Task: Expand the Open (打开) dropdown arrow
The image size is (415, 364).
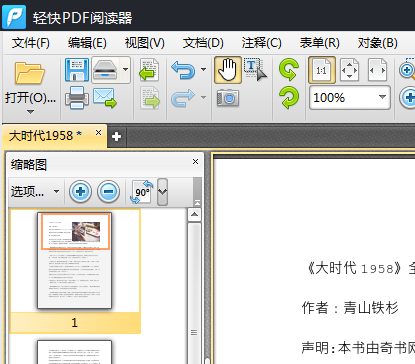Action: (x=30, y=112)
